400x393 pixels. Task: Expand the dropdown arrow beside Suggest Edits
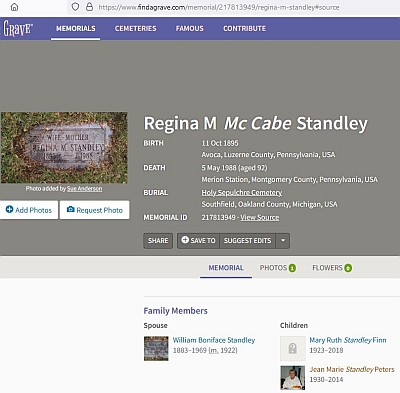283,241
